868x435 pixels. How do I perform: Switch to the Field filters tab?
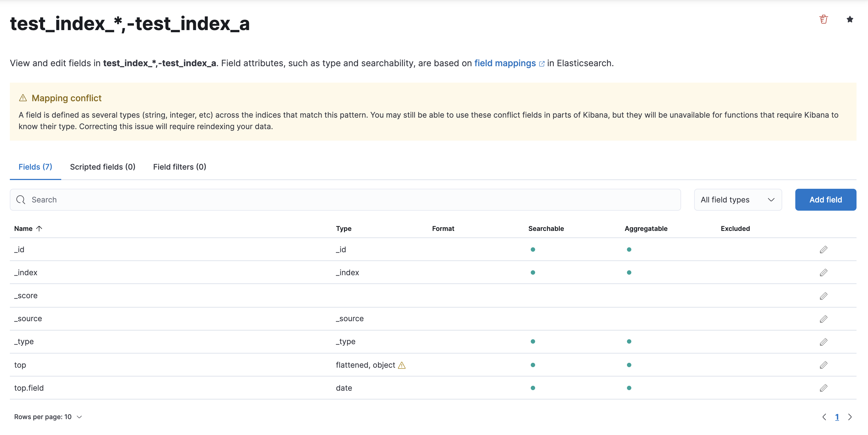[179, 167]
